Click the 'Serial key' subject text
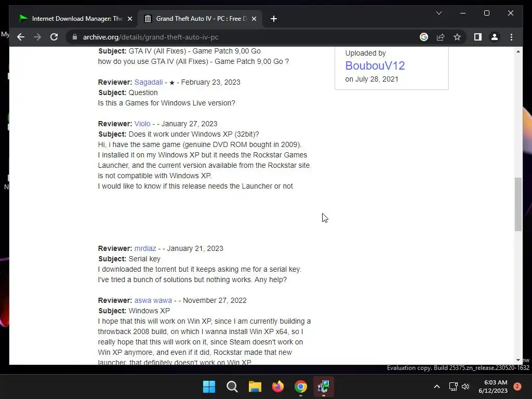The height and width of the screenshot is (399, 532). tap(144, 259)
